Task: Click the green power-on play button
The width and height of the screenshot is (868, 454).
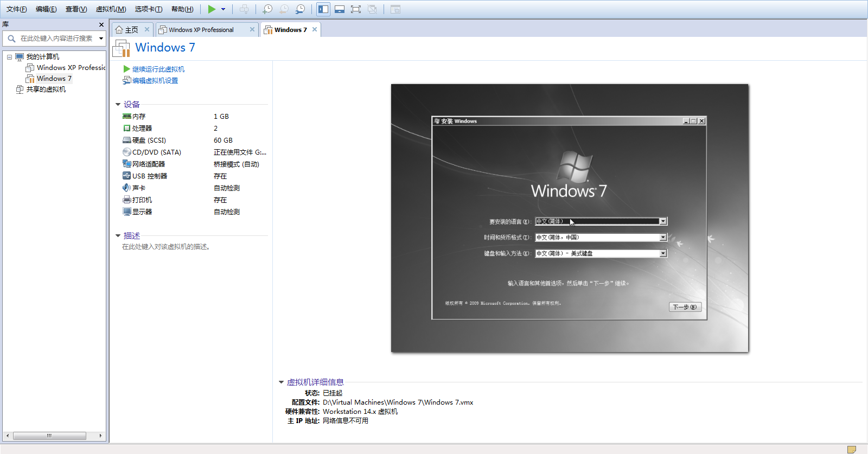Action: pos(212,9)
